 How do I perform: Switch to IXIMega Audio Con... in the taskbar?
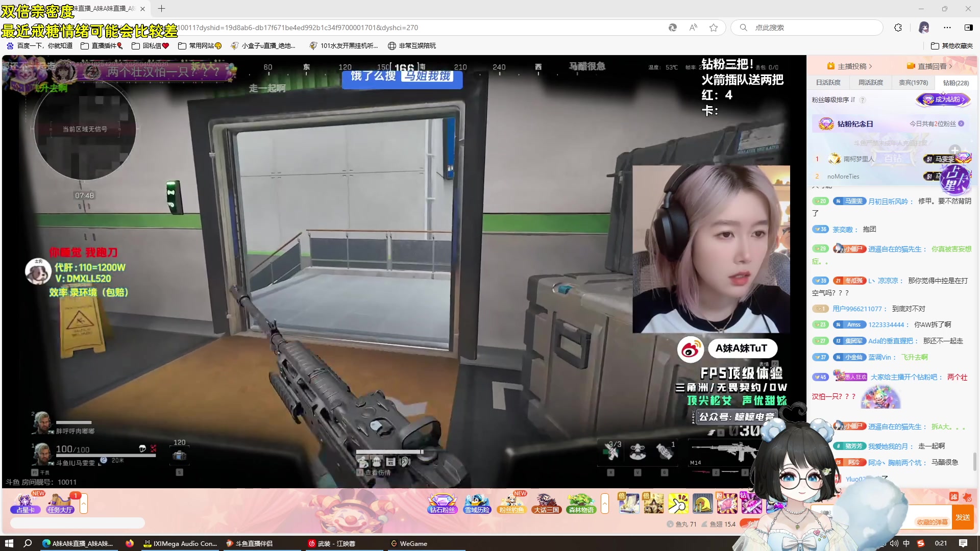pos(181,543)
